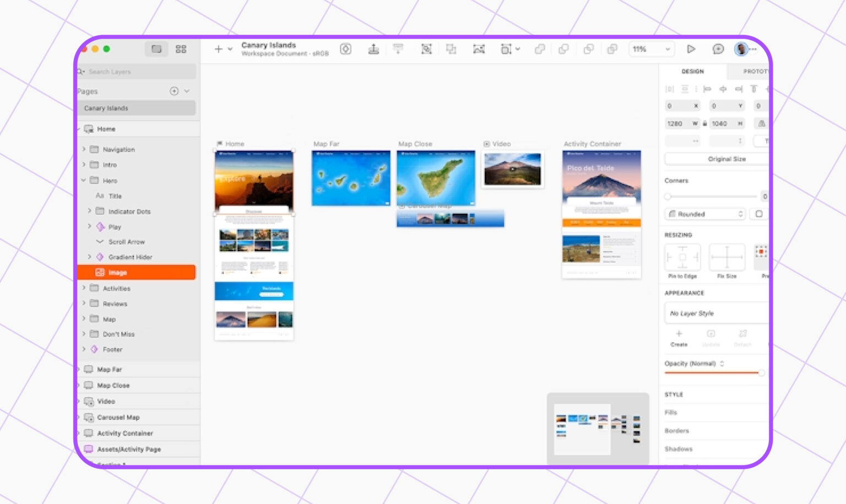
Task: Click the layer list view icon above the sidebar
Action: tap(156, 48)
